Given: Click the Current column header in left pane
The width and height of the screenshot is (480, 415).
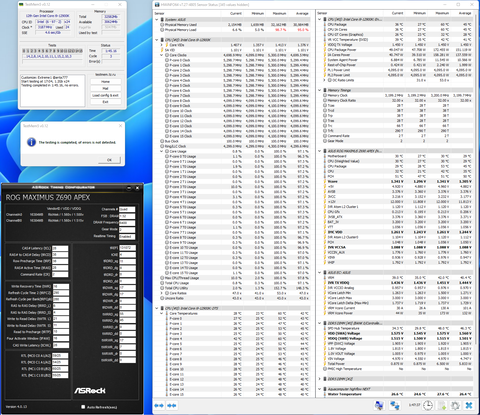Looking at the screenshot, I should (236, 13).
